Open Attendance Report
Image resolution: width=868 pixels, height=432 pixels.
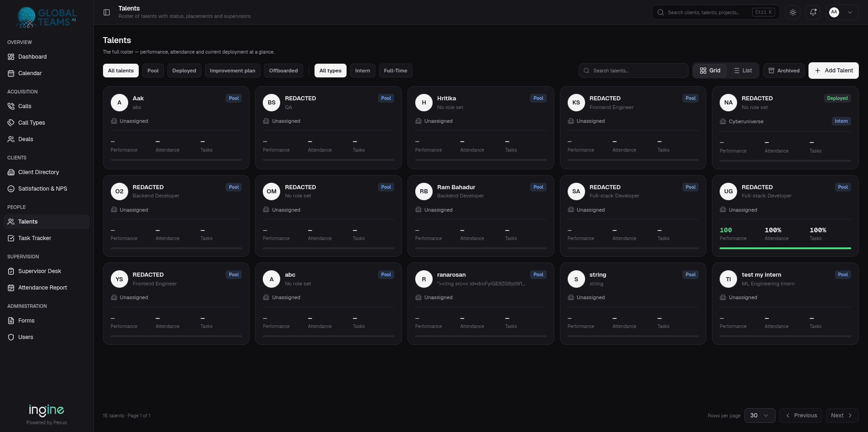coord(47,288)
